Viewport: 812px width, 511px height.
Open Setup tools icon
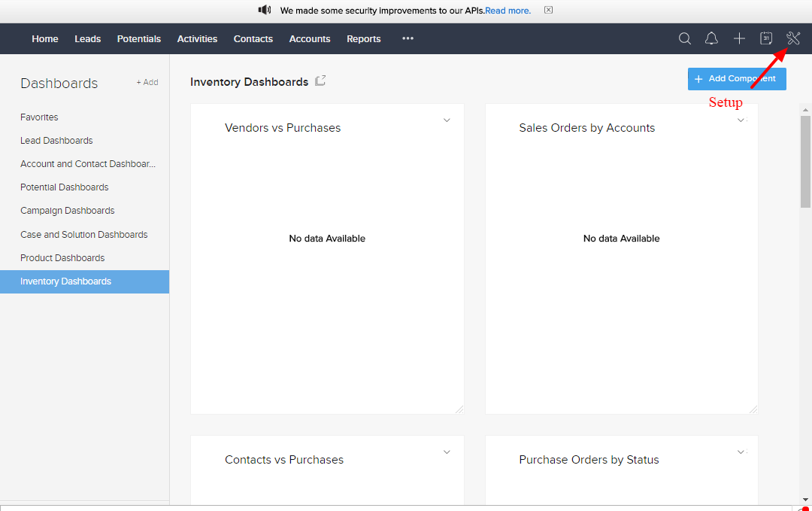pyautogui.click(x=793, y=38)
